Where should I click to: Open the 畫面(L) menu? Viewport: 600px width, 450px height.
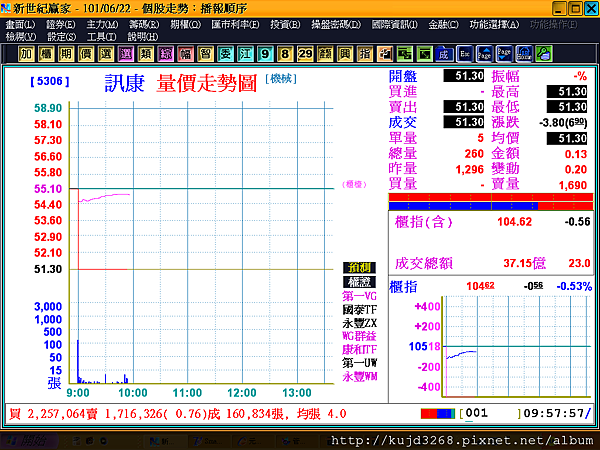21,23
